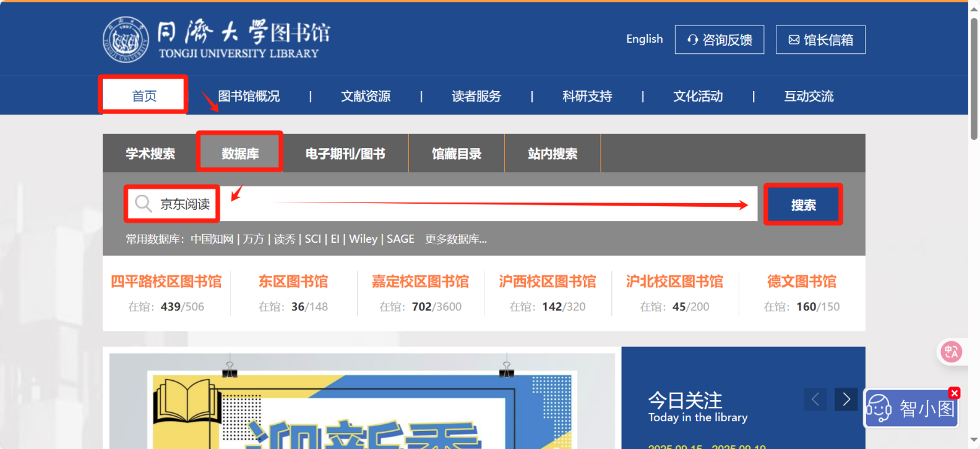Show previous item in 今日关注
The image size is (980, 449).
point(815,399)
